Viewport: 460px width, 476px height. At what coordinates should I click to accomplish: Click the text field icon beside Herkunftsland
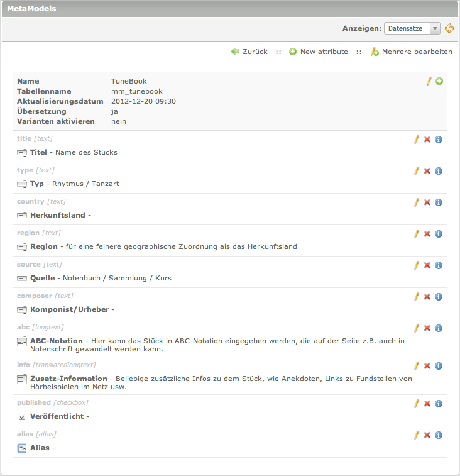pyautogui.click(x=22, y=216)
